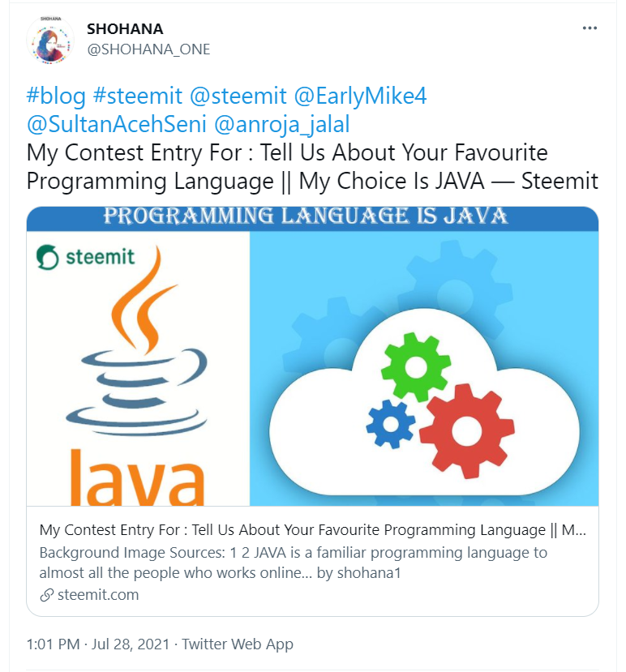Follow the #blog hashtag link

(56, 96)
